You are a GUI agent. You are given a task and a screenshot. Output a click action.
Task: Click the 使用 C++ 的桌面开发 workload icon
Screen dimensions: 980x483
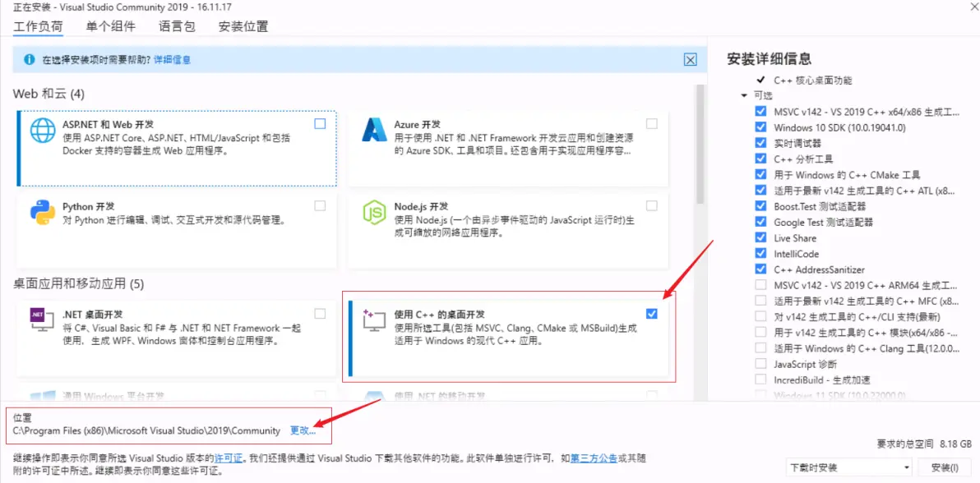tap(375, 320)
